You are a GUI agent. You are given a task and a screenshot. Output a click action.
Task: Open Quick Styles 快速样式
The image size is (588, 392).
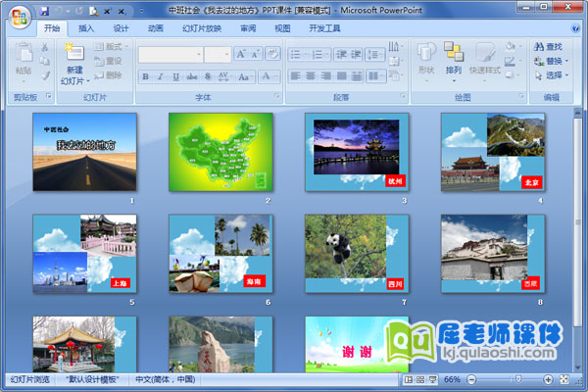485,62
